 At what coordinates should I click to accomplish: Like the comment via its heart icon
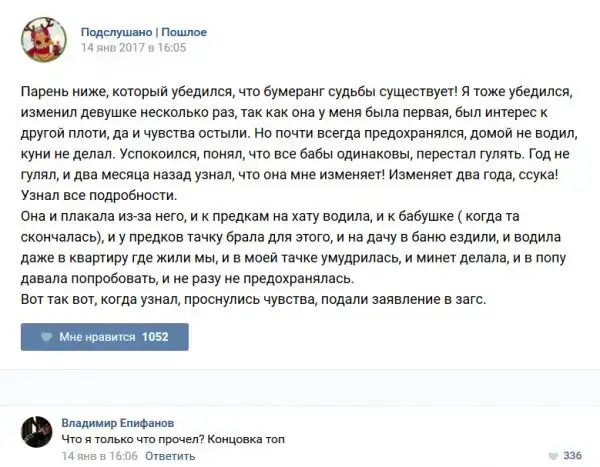pyautogui.click(x=552, y=455)
